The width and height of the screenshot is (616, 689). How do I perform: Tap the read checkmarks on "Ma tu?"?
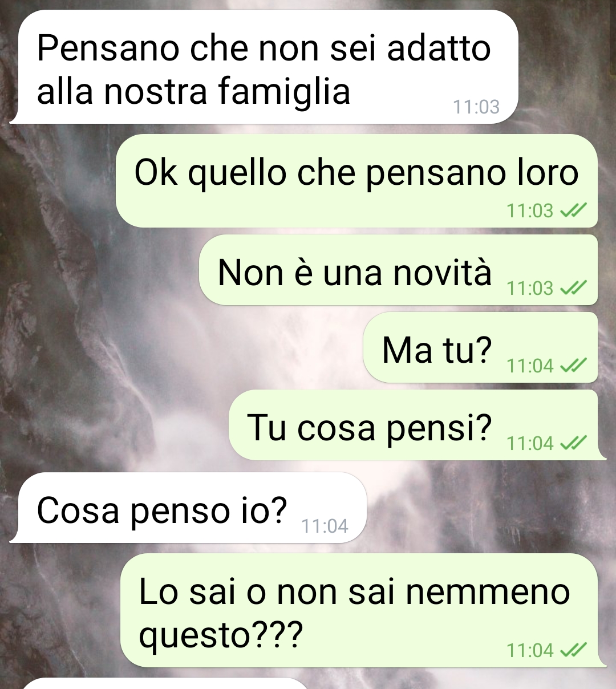pyautogui.click(x=573, y=366)
